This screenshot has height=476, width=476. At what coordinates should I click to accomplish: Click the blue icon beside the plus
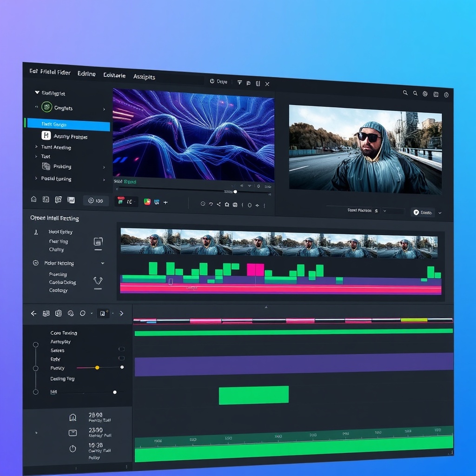(x=157, y=202)
